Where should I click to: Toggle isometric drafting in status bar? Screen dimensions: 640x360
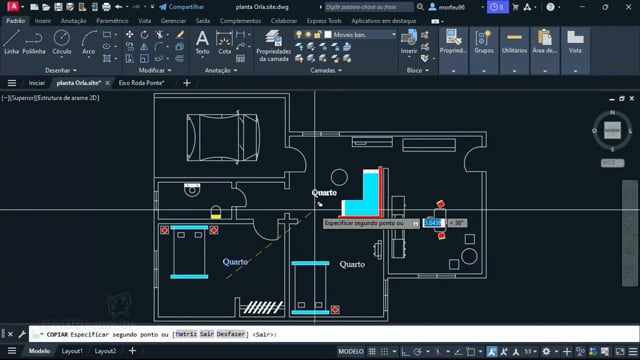point(438,351)
